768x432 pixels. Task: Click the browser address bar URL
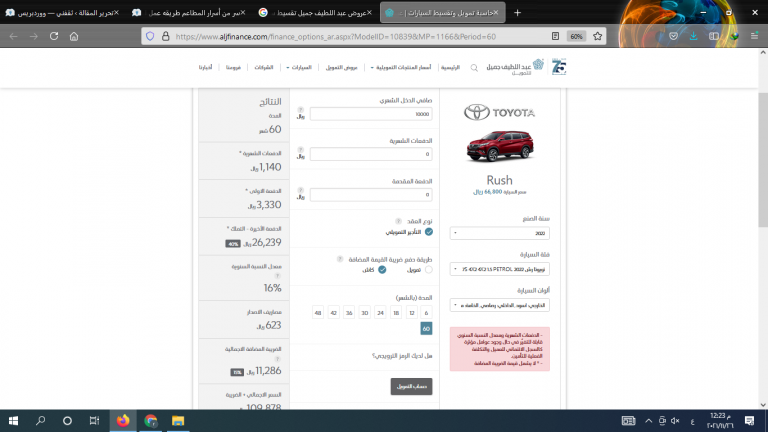coord(336,36)
